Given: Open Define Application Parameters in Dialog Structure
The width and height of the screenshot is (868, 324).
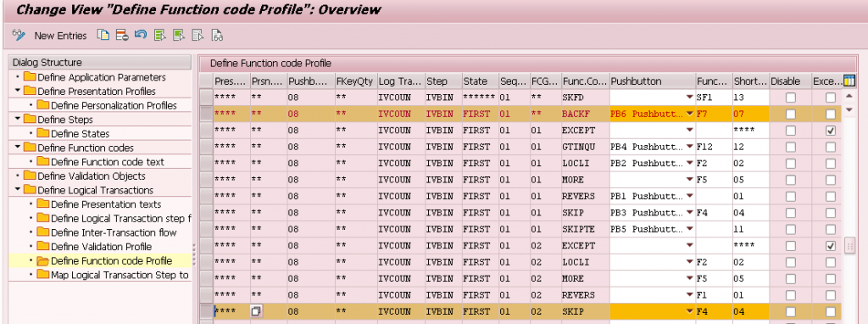Looking at the screenshot, I should coord(102,77).
